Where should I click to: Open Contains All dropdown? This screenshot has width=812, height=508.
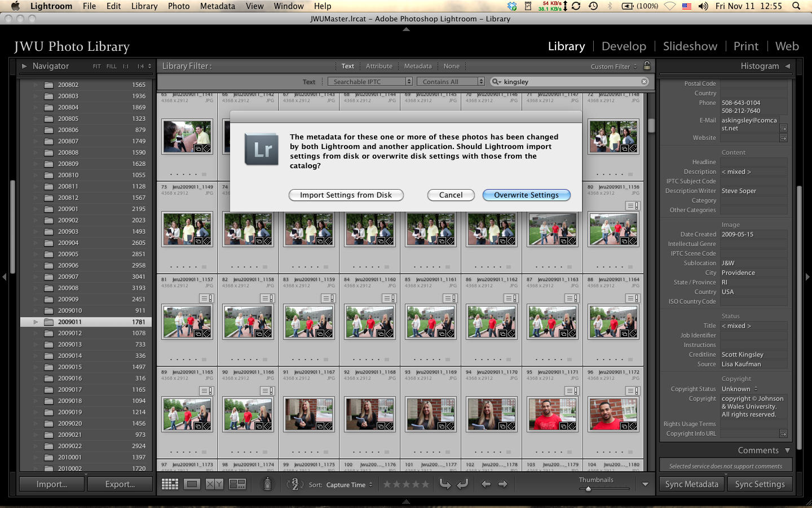pyautogui.click(x=451, y=82)
